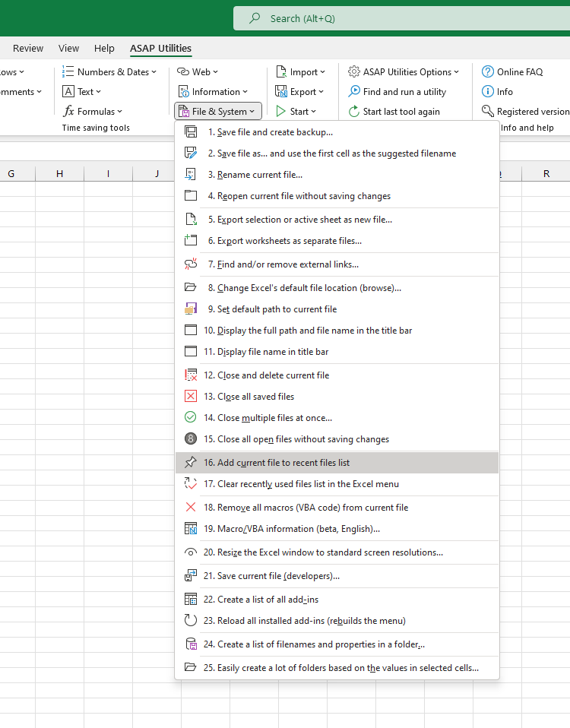Click the Create list of add-ins icon

click(x=190, y=599)
